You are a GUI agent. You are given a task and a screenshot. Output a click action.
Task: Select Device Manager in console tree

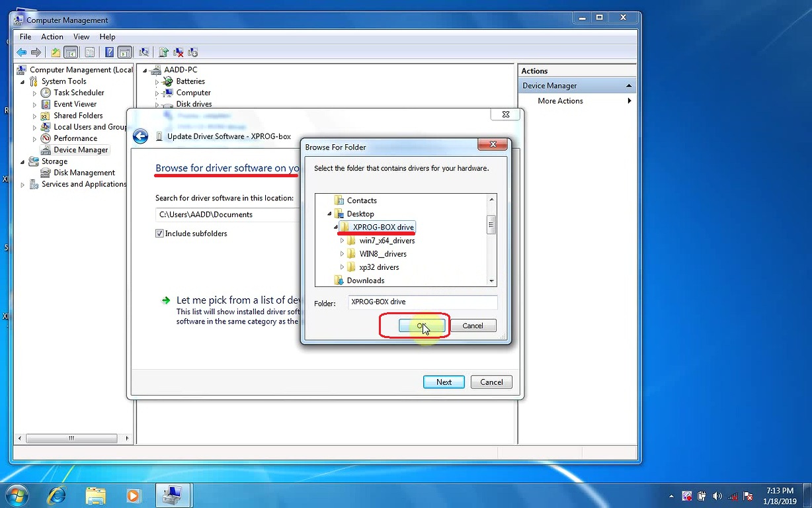pyautogui.click(x=81, y=150)
